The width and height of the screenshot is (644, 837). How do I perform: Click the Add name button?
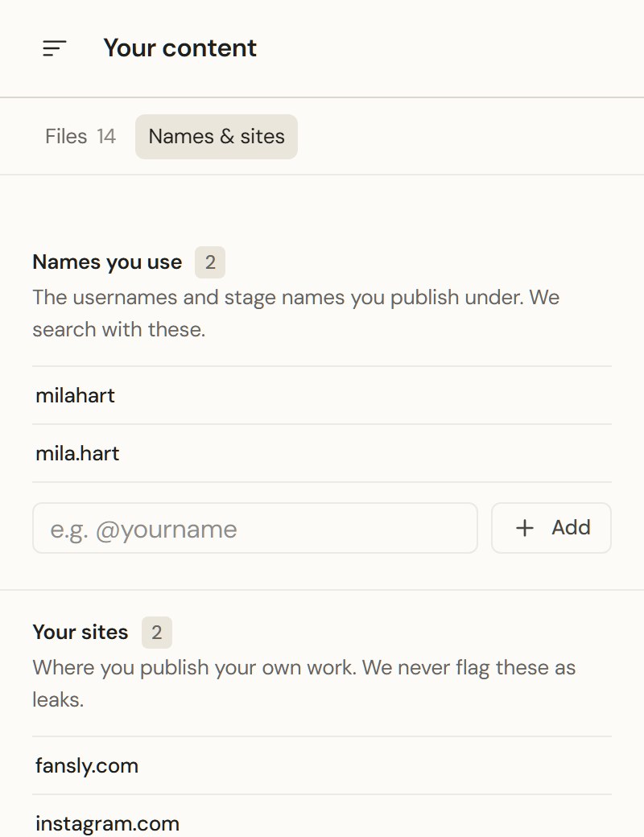pos(551,528)
